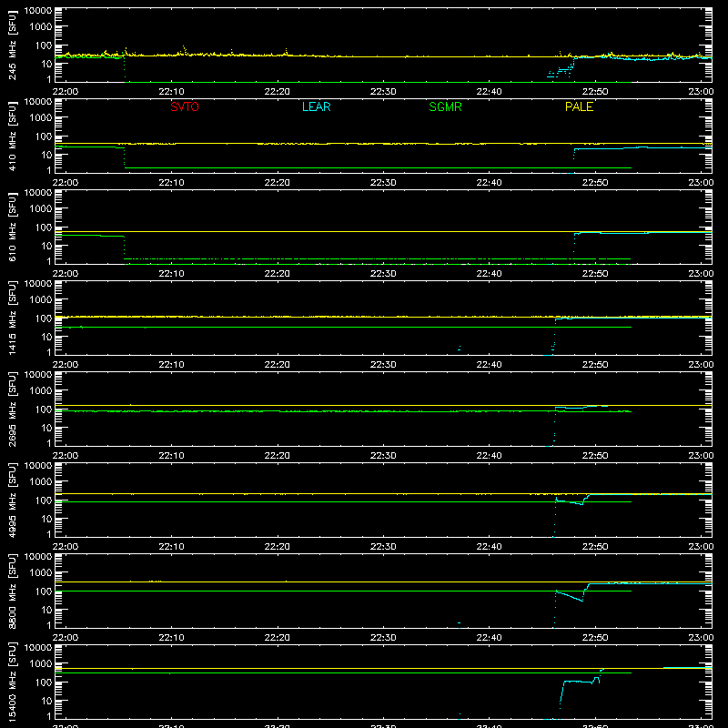Image resolution: width=728 pixels, height=728 pixels.
Task: Click the 22:30 tick label of the 8800 MHz panel
Action: (x=383, y=638)
